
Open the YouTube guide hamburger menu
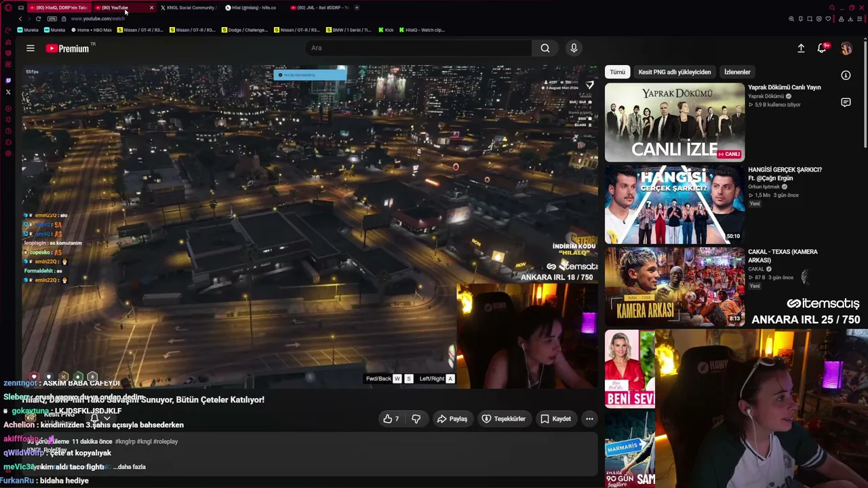click(x=31, y=48)
